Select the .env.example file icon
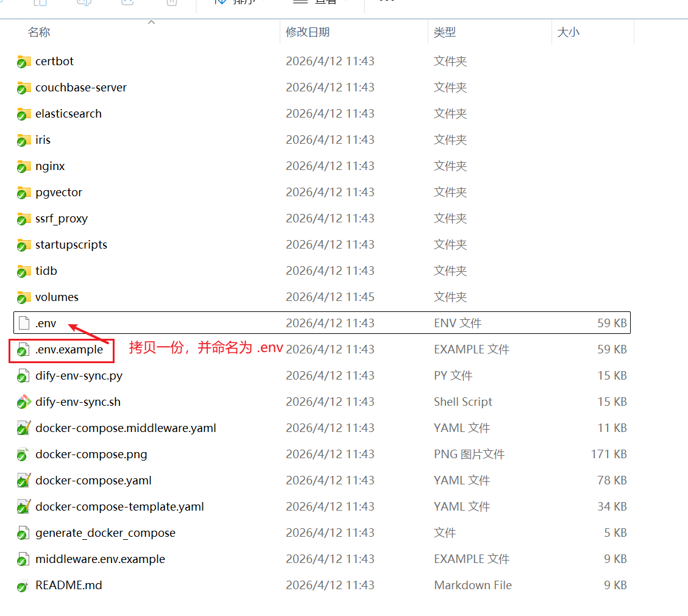 coord(24,350)
